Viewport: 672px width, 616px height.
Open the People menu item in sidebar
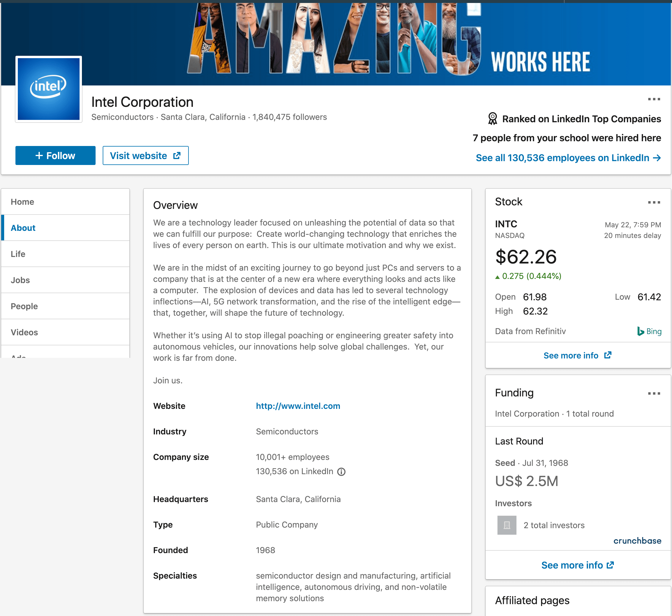(24, 305)
